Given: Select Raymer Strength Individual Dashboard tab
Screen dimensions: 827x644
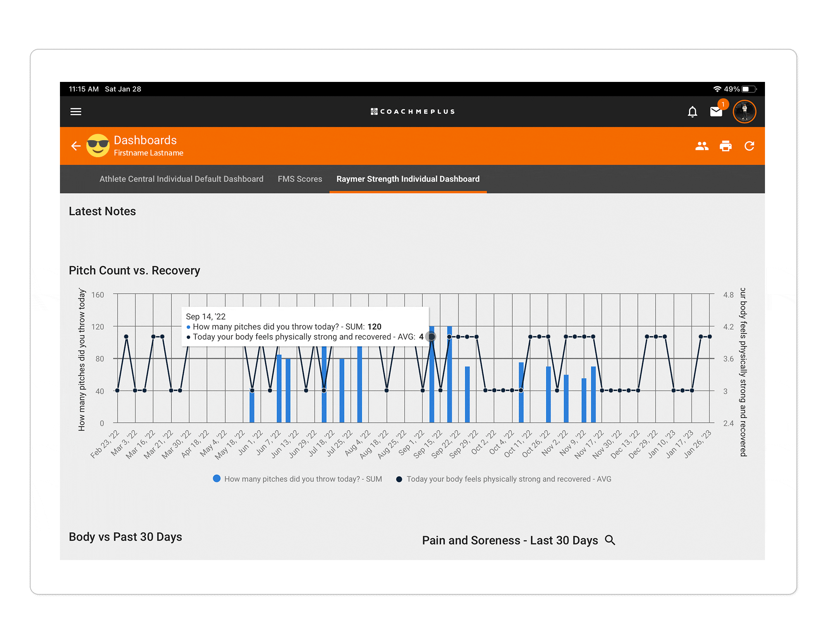Looking at the screenshot, I should [x=407, y=179].
